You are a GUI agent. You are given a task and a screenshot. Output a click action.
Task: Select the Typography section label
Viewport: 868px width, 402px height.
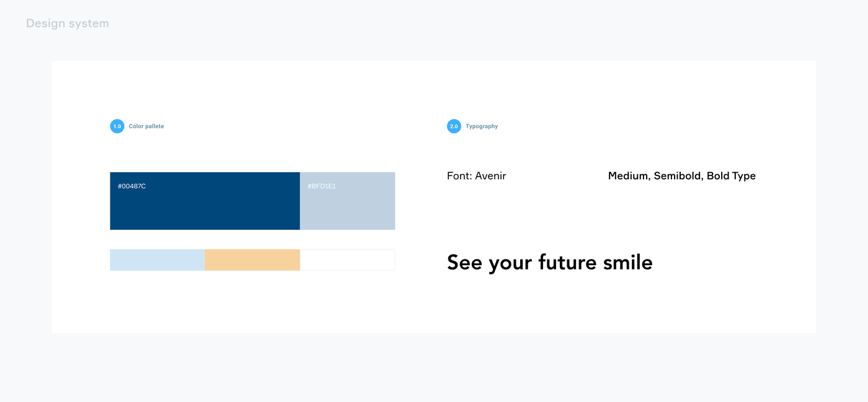click(x=482, y=126)
